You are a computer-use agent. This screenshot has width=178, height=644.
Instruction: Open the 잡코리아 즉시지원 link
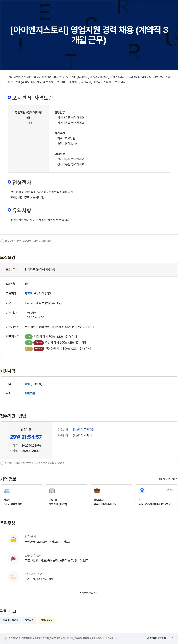[83, 430]
